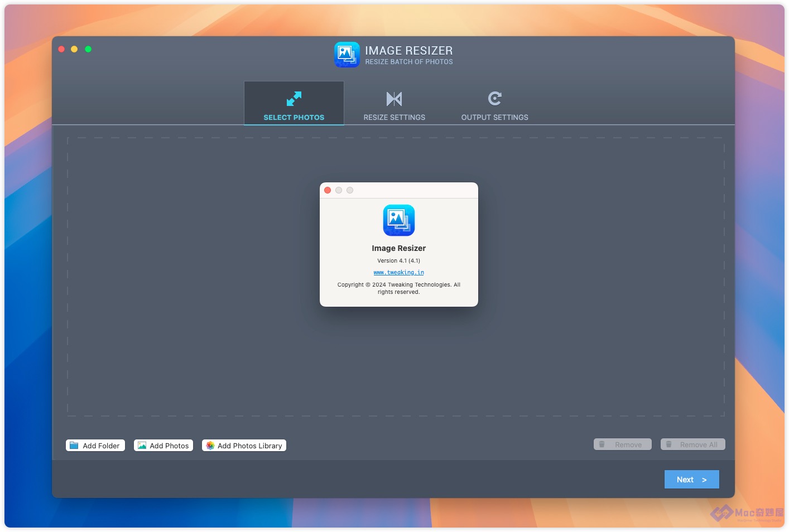Switch to the Resize Settings tab
The image size is (789, 532).
[394, 103]
